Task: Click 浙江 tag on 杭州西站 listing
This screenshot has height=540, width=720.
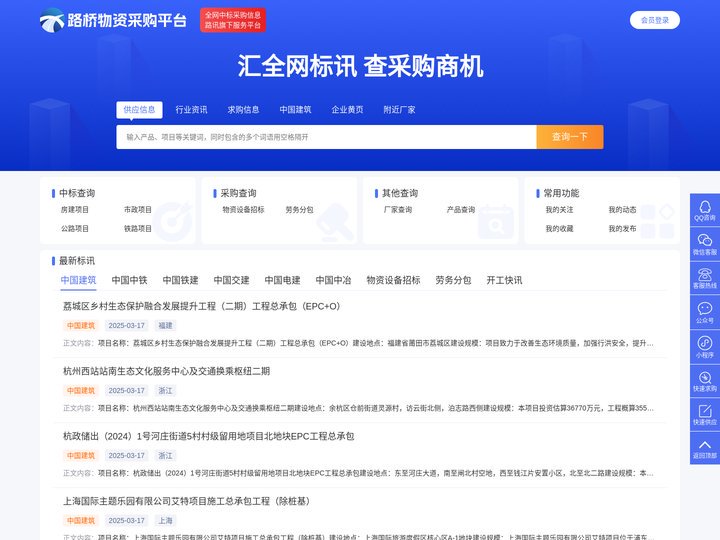Action: pos(165,391)
